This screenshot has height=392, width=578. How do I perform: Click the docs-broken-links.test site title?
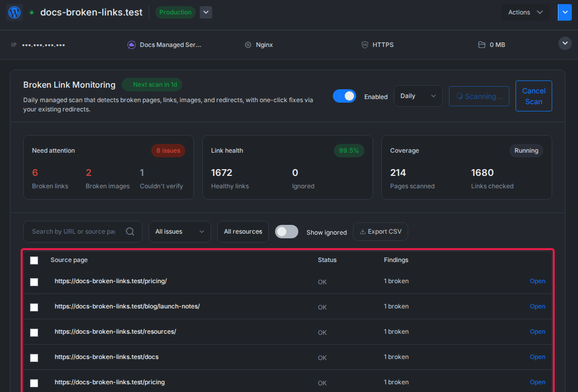91,12
